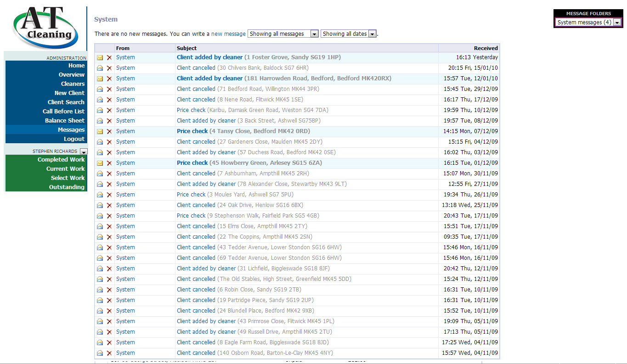
Task: Select Current Work in the green menu
Action: (x=65, y=168)
